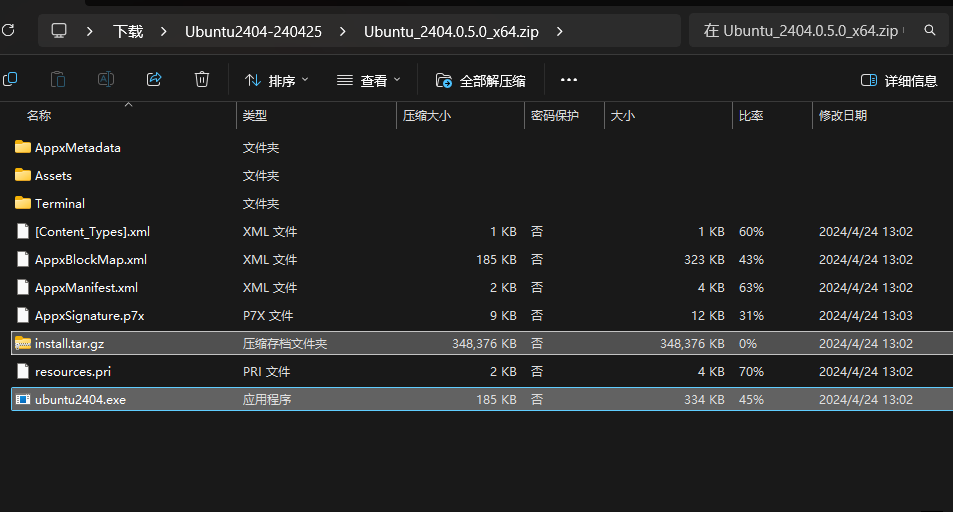Expand chevron after Ubuntu2404-240425 breadcrumb

click(343, 31)
